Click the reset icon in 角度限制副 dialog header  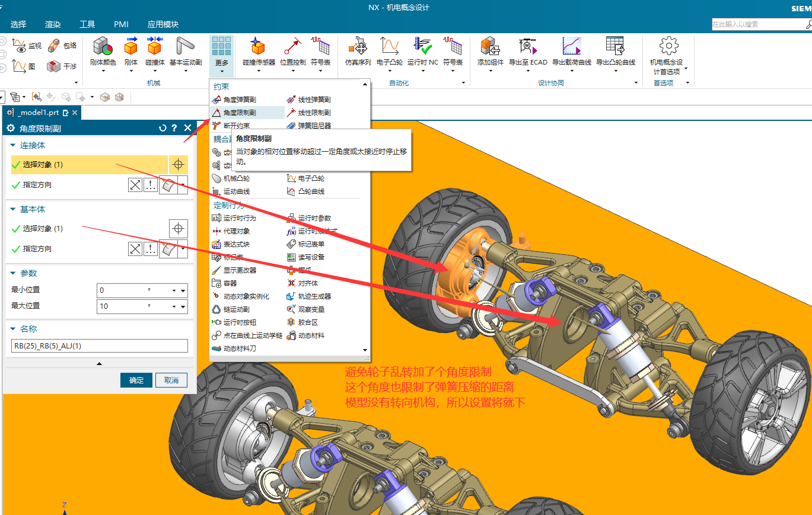tap(163, 128)
